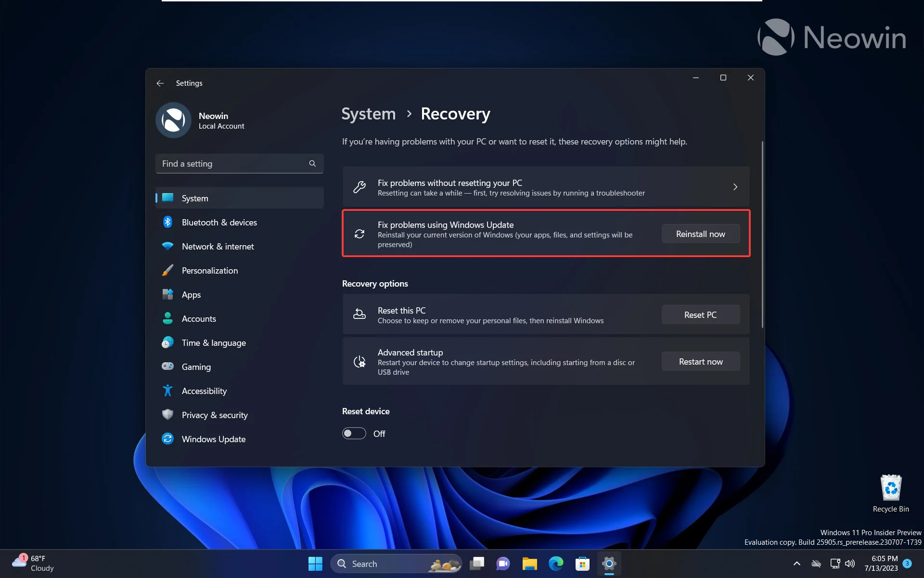Screen dimensions: 924x578
Task: Click the Privacy & security shield icon
Action: [x=167, y=414]
